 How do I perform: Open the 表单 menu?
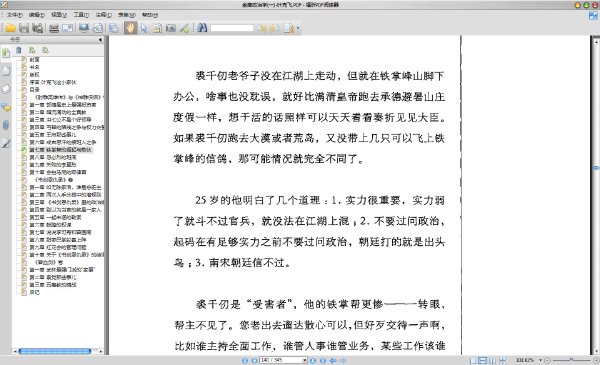click(x=127, y=15)
